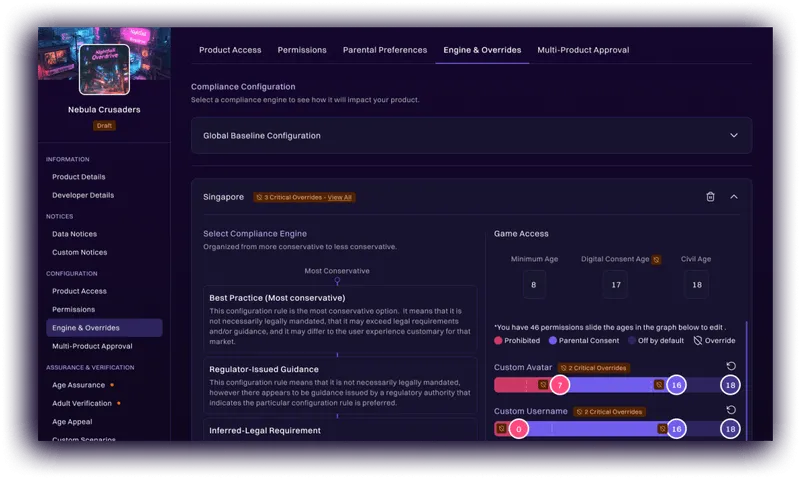Click the Draft status badge
This screenshot has height=479, width=800.
pos(104,125)
